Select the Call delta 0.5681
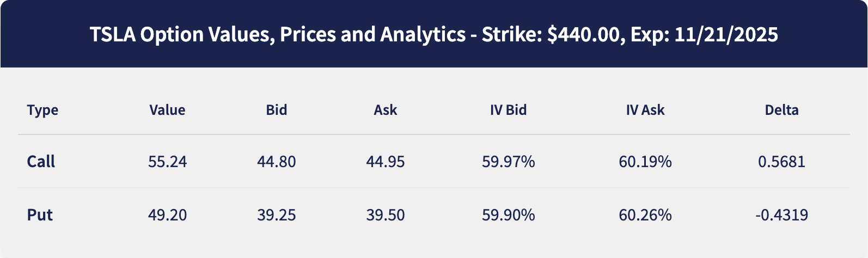Screen dimensions: 868x258 pyautogui.click(x=781, y=162)
